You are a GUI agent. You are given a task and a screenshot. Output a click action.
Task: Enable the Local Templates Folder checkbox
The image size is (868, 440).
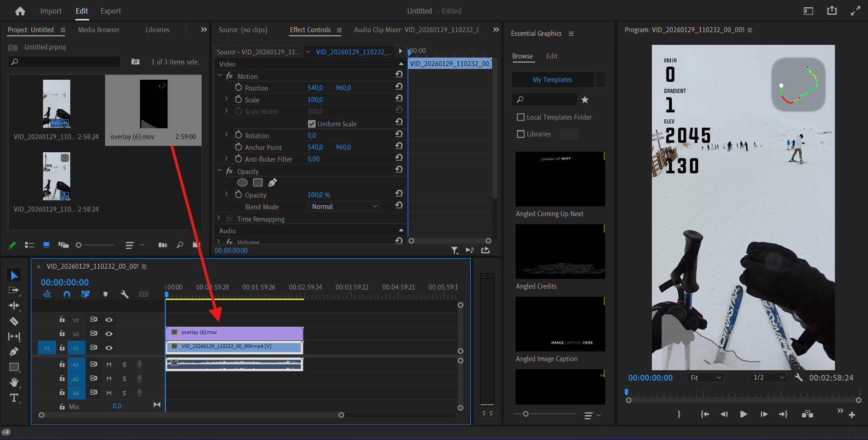(x=521, y=117)
